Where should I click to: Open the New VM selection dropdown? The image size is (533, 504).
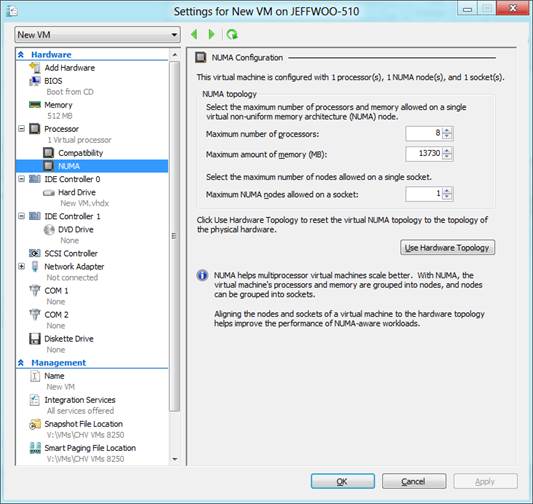point(97,35)
